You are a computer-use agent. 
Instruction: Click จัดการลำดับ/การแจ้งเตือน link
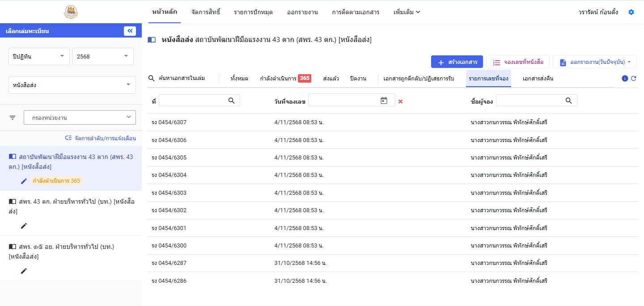(x=101, y=138)
